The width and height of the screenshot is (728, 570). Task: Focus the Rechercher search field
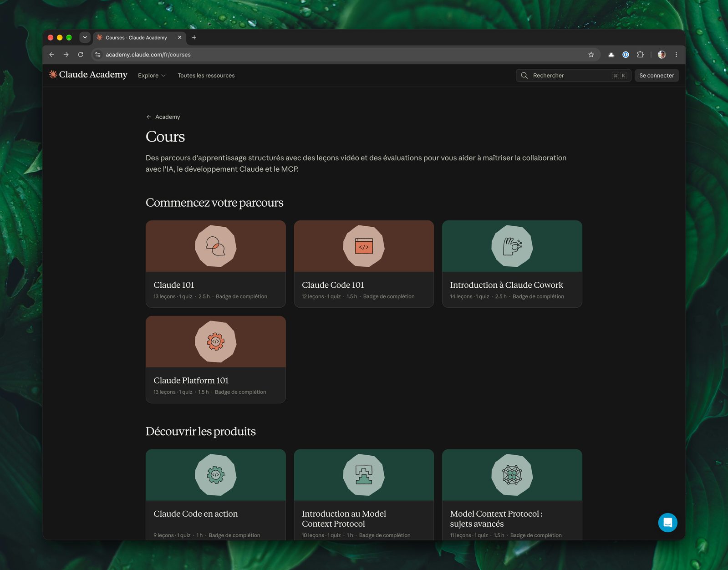[x=573, y=76]
